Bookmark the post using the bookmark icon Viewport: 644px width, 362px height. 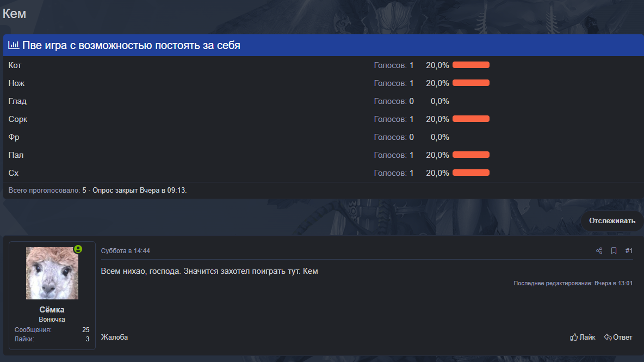[x=614, y=251]
